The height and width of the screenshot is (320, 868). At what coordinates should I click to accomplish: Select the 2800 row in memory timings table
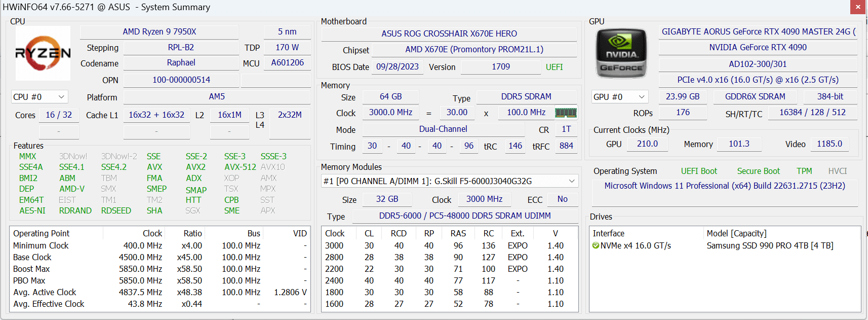click(x=450, y=257)
